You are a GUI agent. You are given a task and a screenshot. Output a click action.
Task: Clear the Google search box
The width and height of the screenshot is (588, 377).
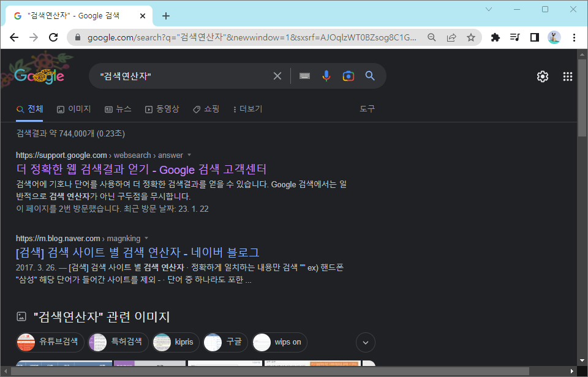point(277,76)
